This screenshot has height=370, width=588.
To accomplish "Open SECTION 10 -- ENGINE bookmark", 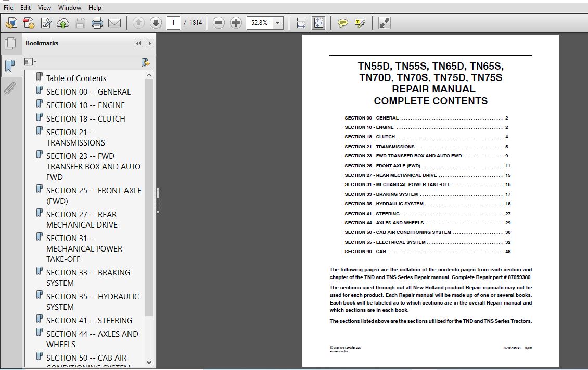I will coord(85,105).
